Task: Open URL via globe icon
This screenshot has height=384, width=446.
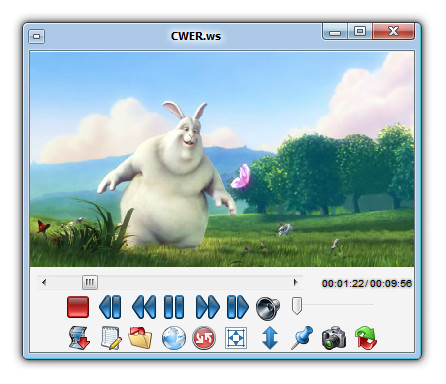Action: 174,338
